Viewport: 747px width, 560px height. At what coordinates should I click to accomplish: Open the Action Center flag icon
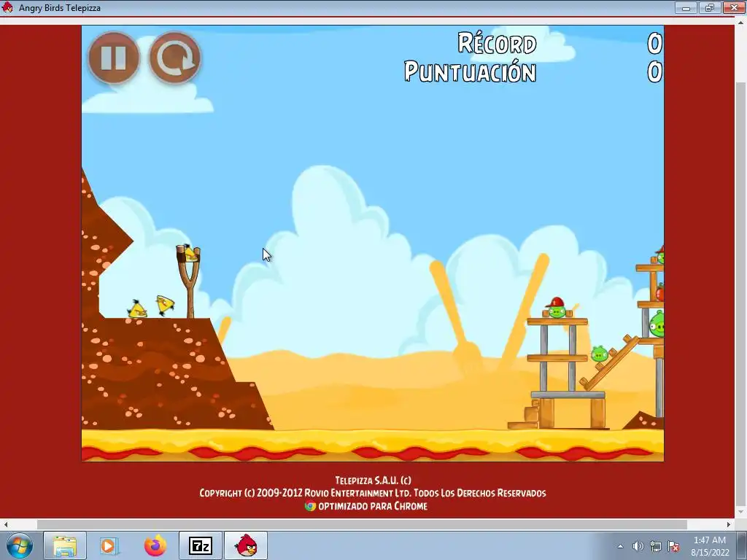pyautogui.click(x=673, y=546)
